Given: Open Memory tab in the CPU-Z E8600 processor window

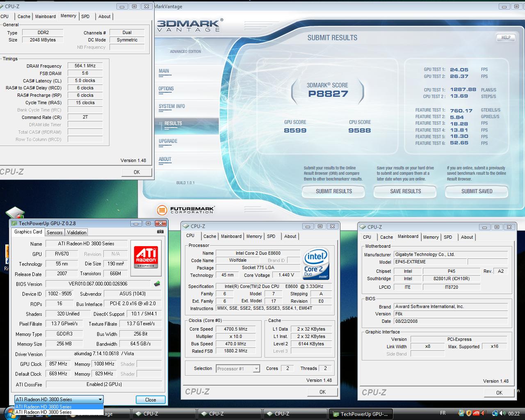Looking at the screenshot, I should tap(254, 236).
